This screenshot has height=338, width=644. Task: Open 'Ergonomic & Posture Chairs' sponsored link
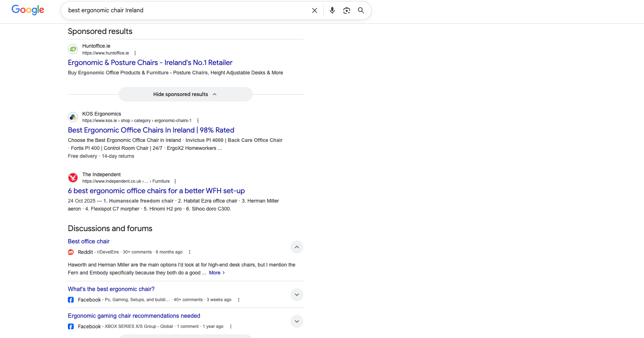(150, 62)
